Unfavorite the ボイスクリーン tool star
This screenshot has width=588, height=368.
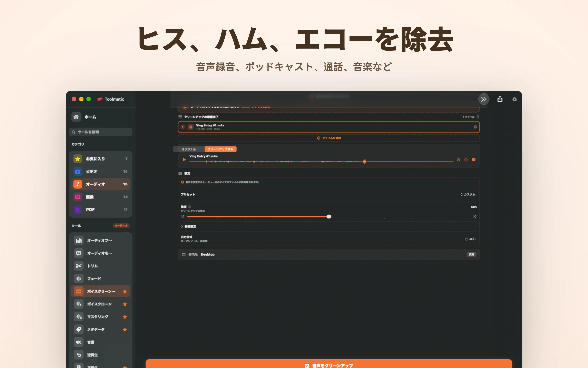click(125, 291)
